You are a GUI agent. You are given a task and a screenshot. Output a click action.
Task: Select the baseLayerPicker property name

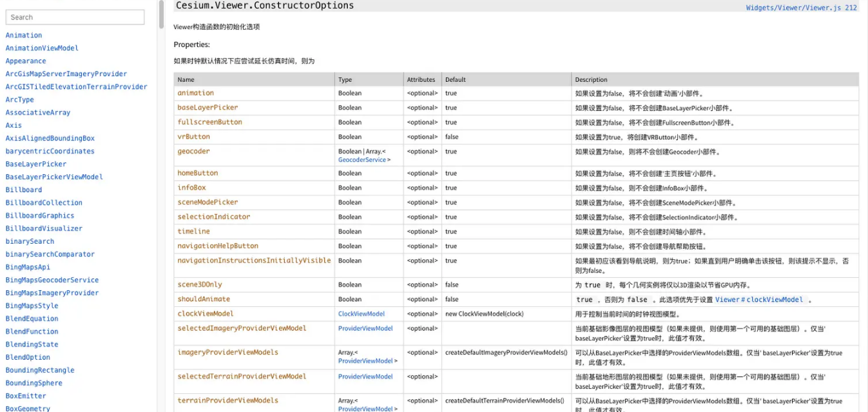pyautogui.click(x=207, y=108)
